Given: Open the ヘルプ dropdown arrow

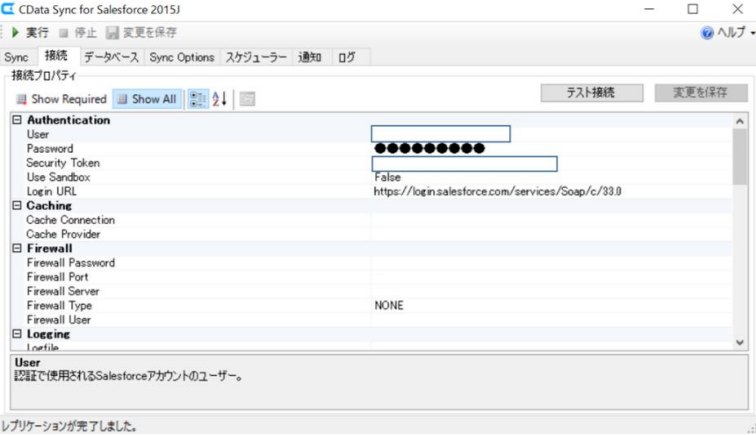Looking at the screenshot, I should coord(752,33).
